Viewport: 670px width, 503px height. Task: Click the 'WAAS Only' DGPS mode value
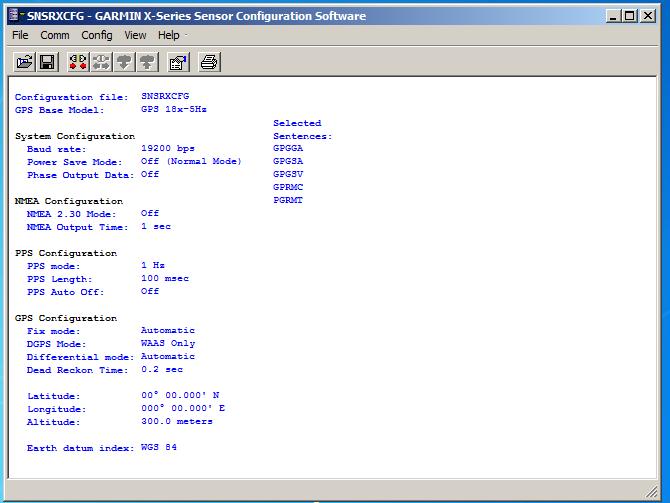click(x=168, y=343)
